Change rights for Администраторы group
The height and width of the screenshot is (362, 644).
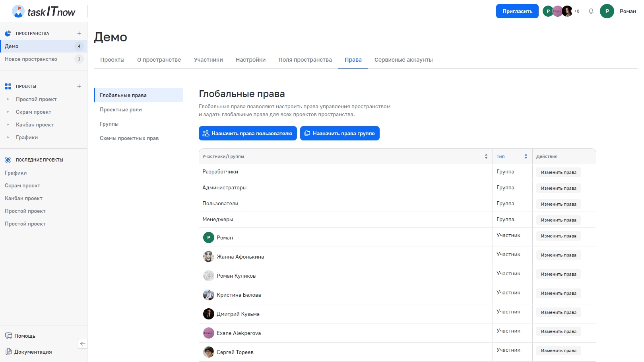pyautogui.click(x=558, y=188)
